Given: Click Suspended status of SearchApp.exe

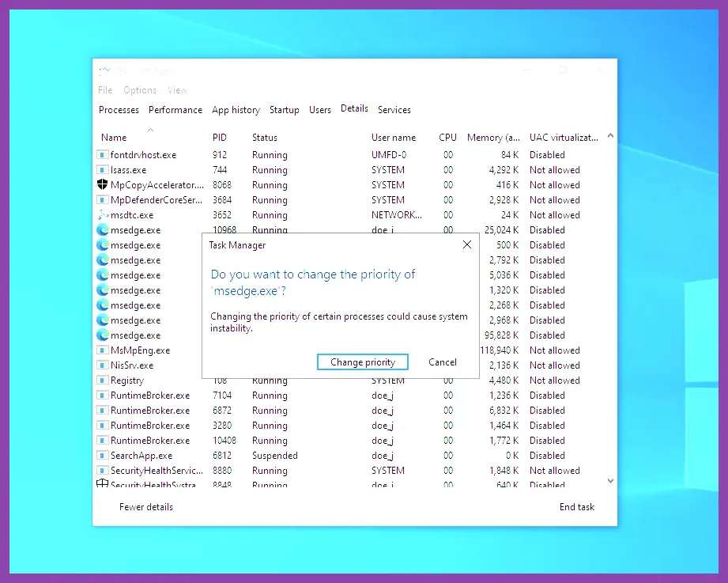Looking at the screenshot, I should coord(275,456).
